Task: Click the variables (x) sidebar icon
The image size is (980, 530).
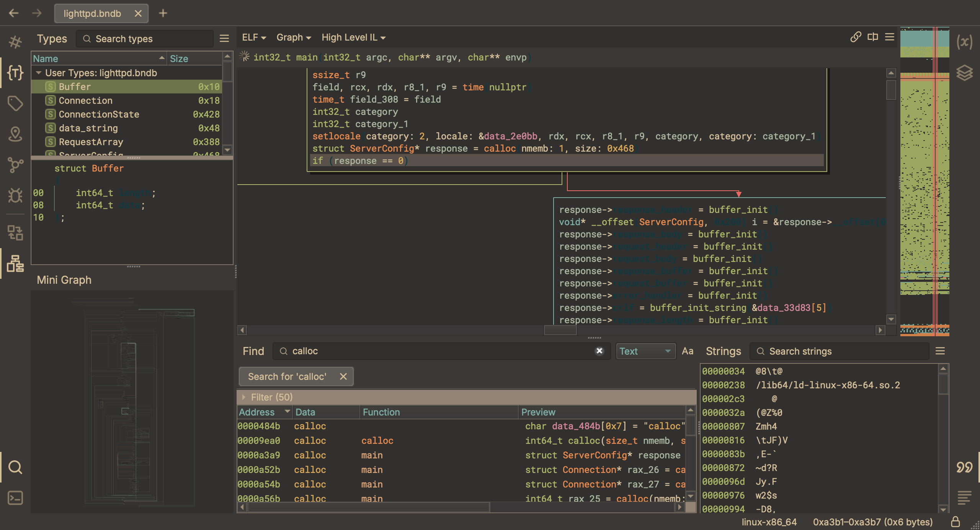Action: coord(964,42)
